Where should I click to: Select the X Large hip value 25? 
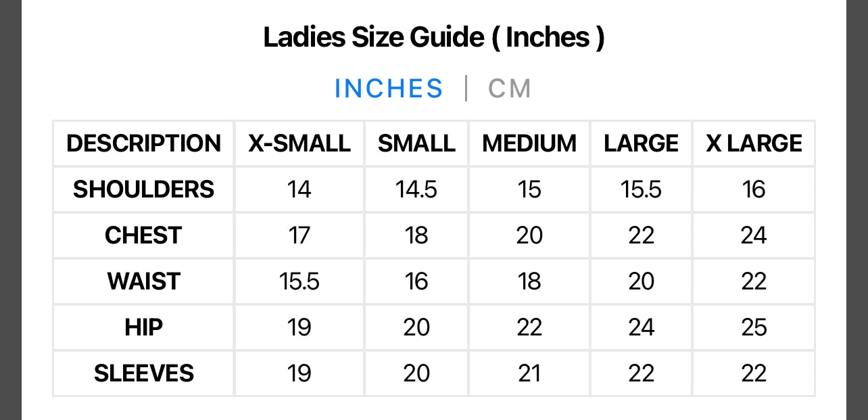pos(754,327)
